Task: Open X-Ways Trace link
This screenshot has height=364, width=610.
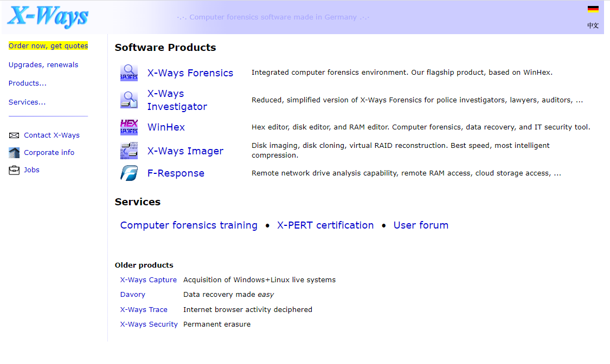Action: [144, 310]
